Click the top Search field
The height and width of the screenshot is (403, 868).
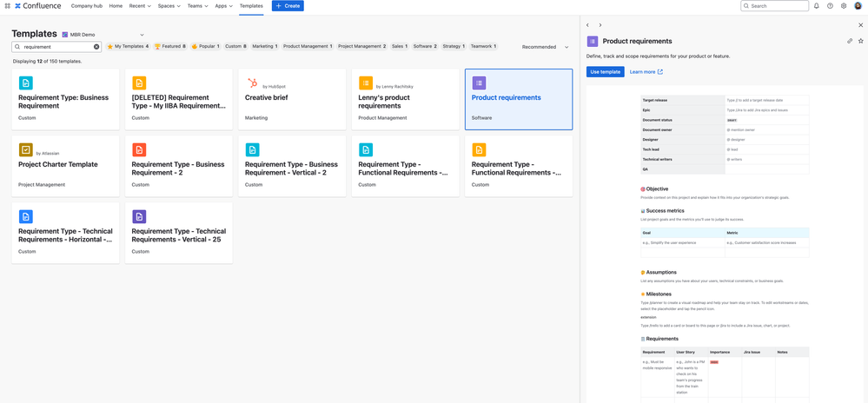775,5
